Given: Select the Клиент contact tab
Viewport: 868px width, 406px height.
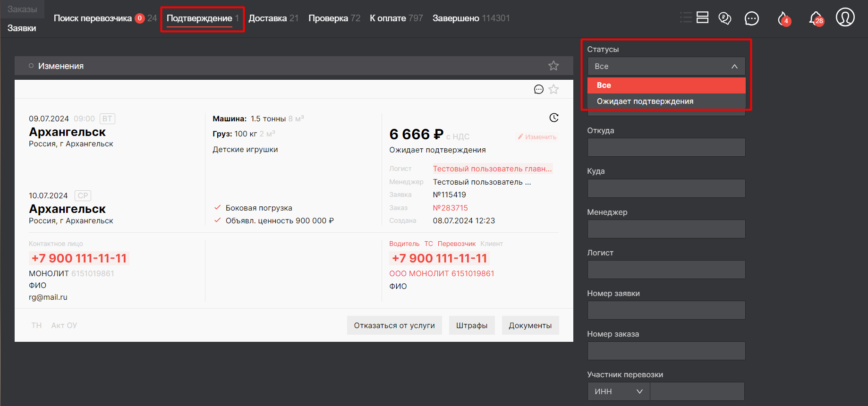Looking at the screenshot, I should [x=492, y=244].
